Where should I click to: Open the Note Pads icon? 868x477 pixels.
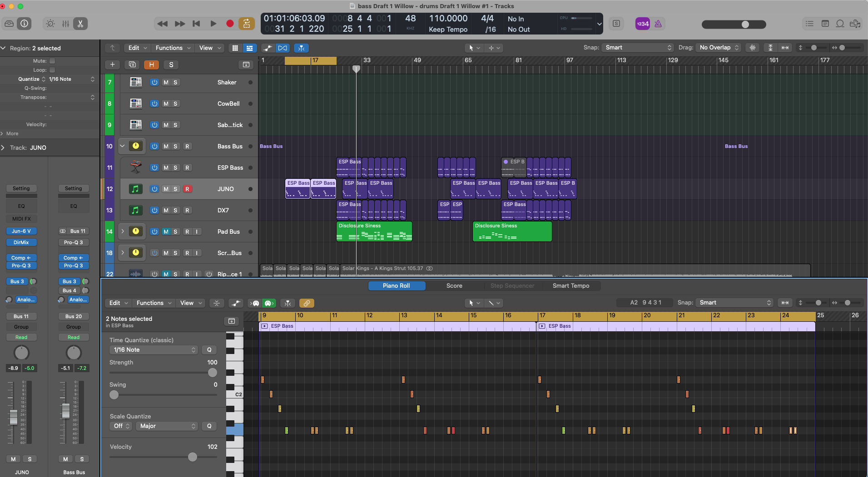[x=825, y=24]
